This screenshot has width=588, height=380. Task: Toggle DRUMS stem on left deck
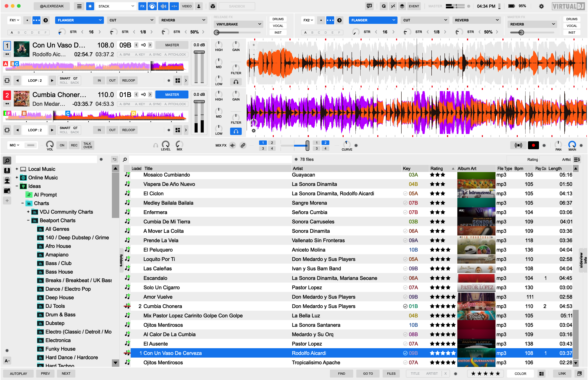pyautogui.click(x=278, y=19)
